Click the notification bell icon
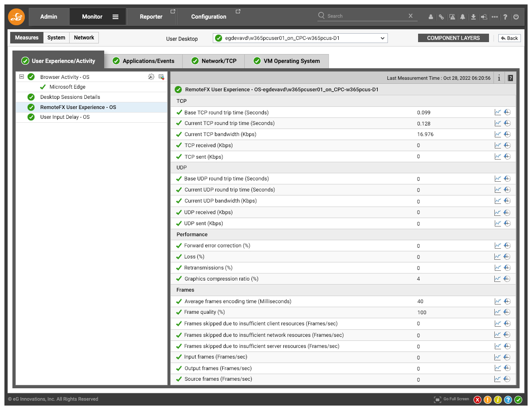 [463, 17]
